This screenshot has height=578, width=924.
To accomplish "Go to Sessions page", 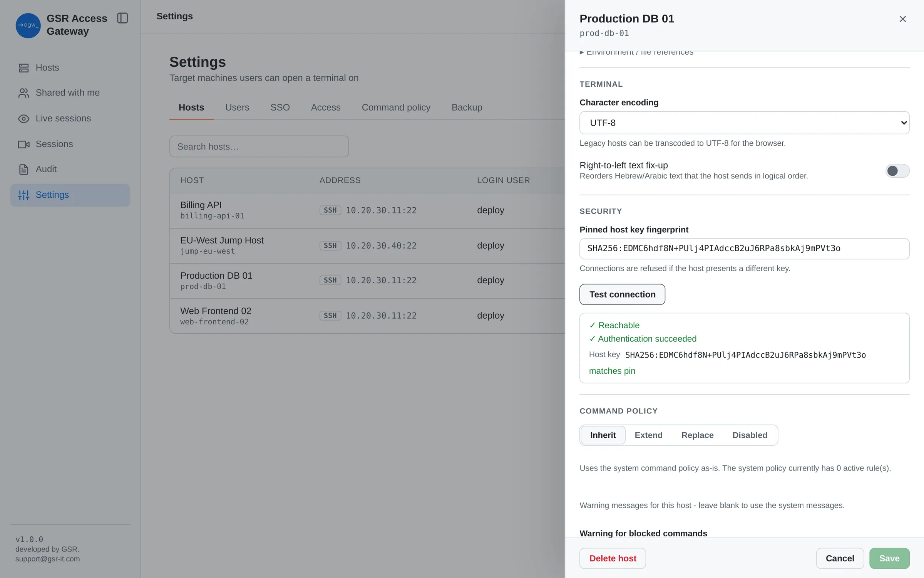I will 70,144.
